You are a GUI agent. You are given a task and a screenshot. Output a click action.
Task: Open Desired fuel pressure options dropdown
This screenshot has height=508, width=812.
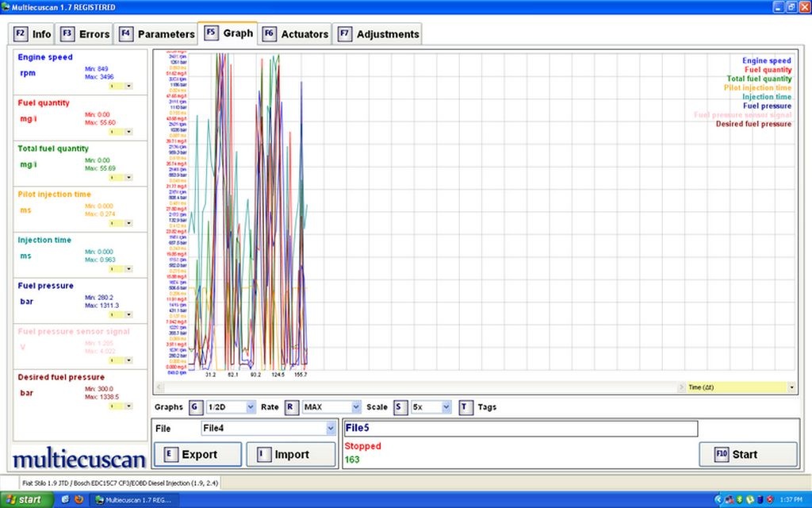128,406
